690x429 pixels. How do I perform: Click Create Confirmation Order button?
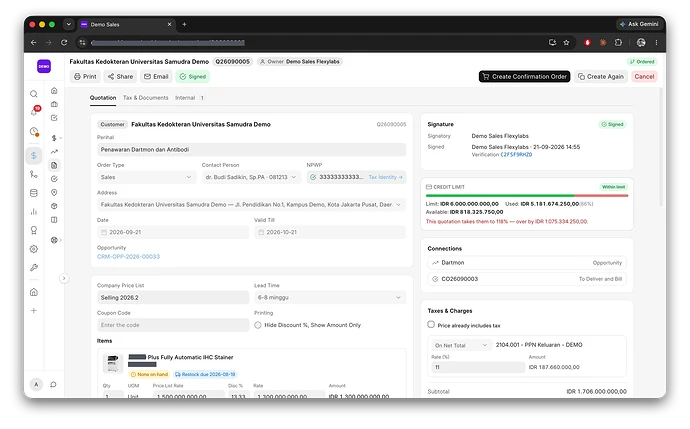click(x=525, y=77)
